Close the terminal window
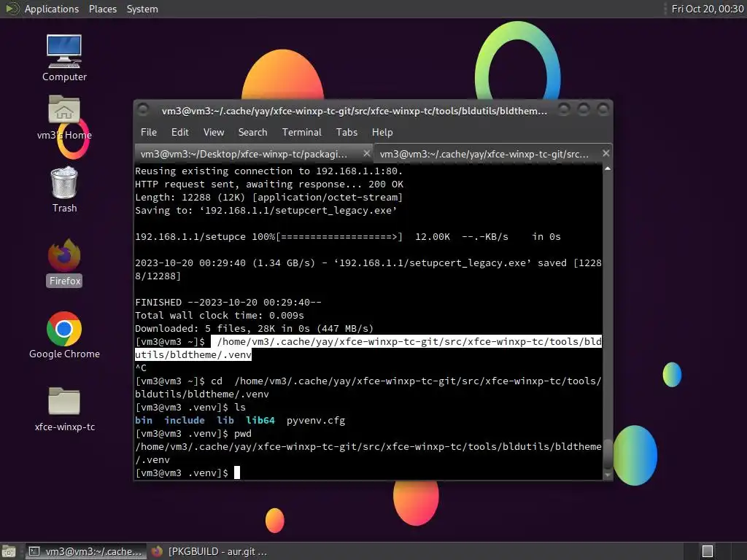The image size is (747, 560). (x=603, y=110)
